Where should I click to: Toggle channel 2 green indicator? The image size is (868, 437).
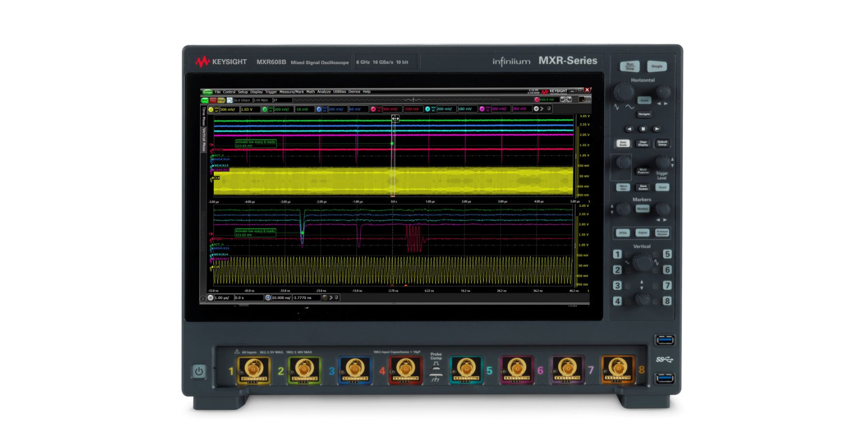(265, 109)
